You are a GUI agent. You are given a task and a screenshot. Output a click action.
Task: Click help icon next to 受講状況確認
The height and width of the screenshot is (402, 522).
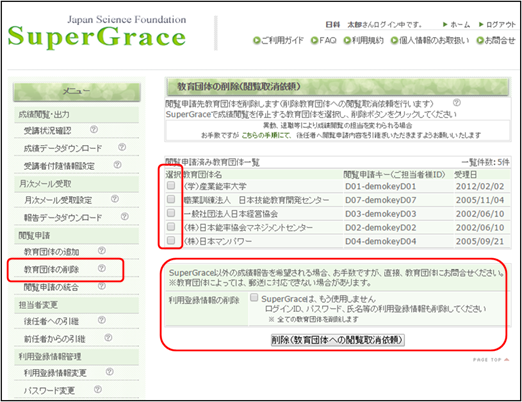(94, 129)
